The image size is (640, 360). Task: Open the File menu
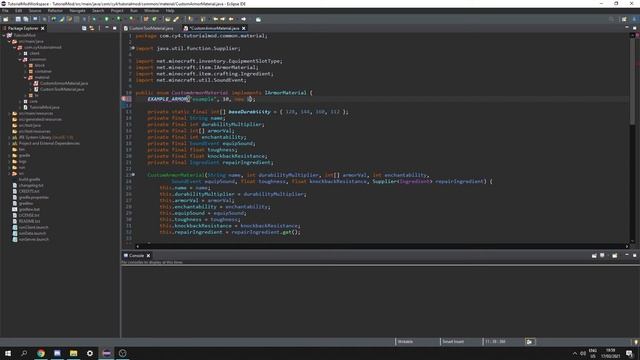pyautogui.click(x=5, y=11)
